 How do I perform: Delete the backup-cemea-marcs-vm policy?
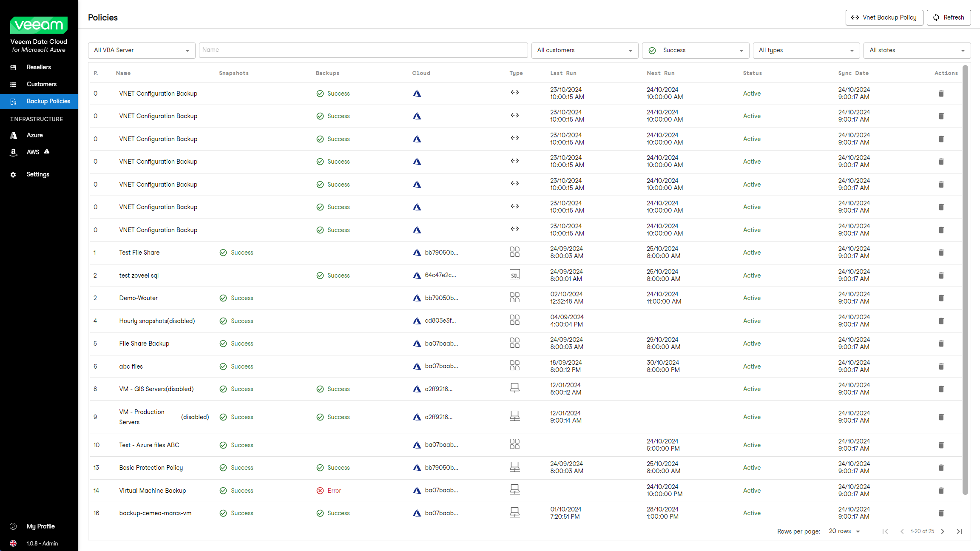pyautogui.click(x=941, y=513)
